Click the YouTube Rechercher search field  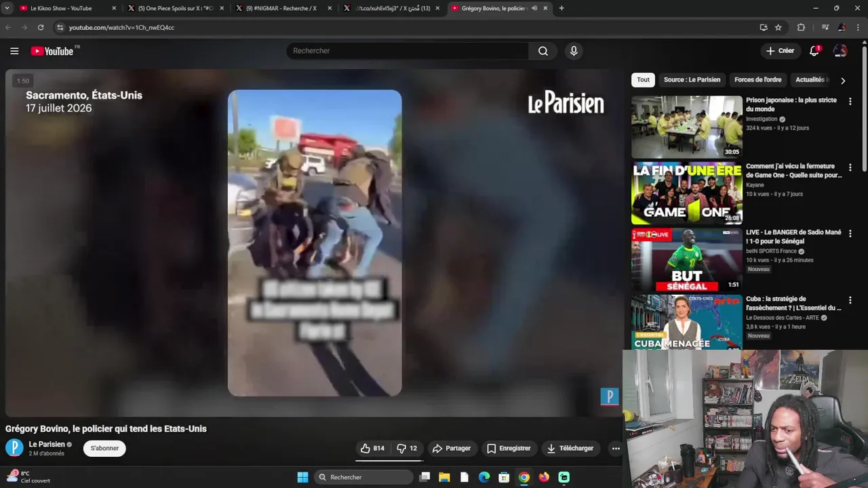[408, 51]
